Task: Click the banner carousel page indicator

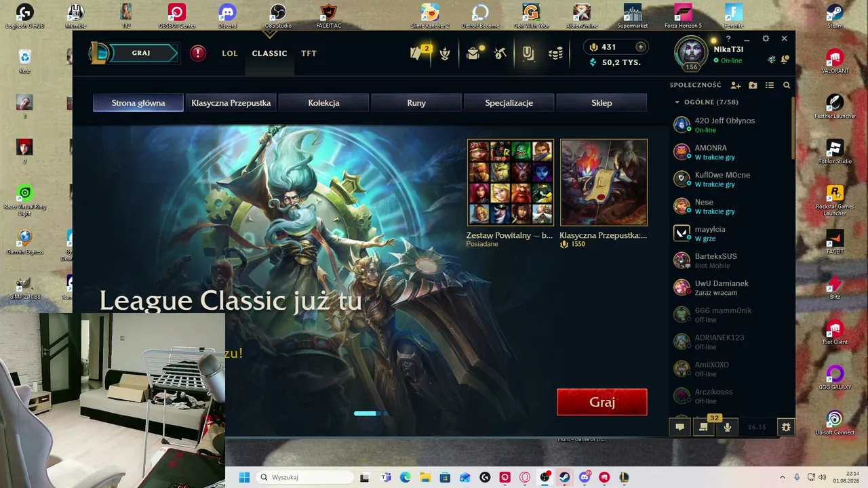Action: click(x=371, y=413)
